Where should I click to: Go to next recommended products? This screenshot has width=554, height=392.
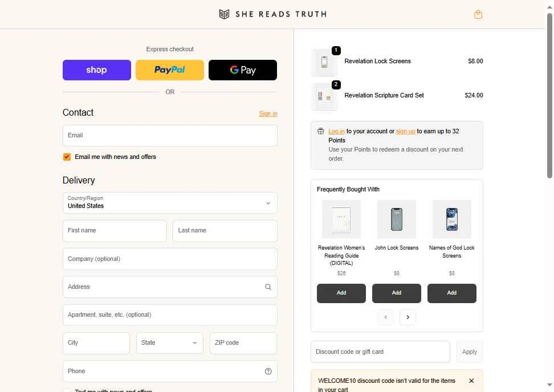tap(408, 317)
